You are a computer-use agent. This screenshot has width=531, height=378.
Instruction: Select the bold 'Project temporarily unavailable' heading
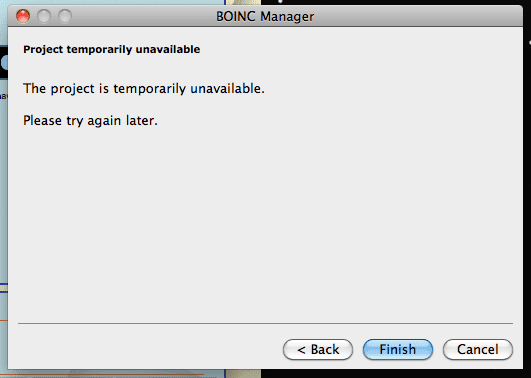(x=111, y=49)
